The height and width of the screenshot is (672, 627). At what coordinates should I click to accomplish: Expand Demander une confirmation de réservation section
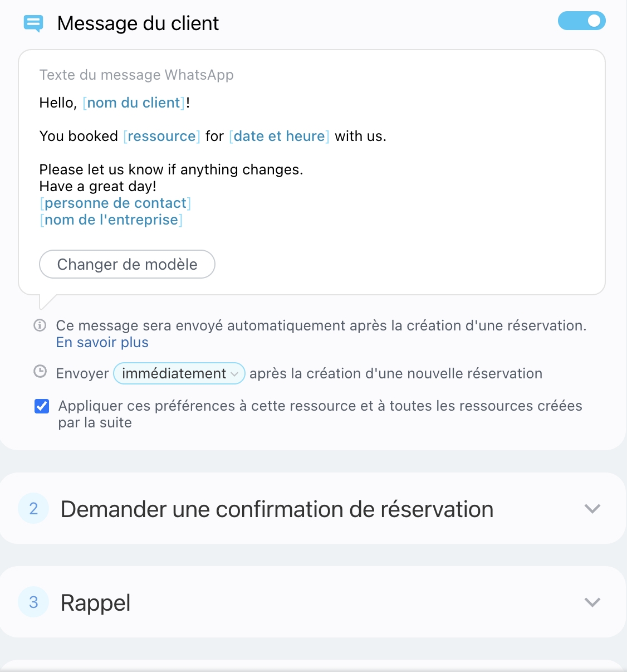pyautogui.click(x=592, y=508)
